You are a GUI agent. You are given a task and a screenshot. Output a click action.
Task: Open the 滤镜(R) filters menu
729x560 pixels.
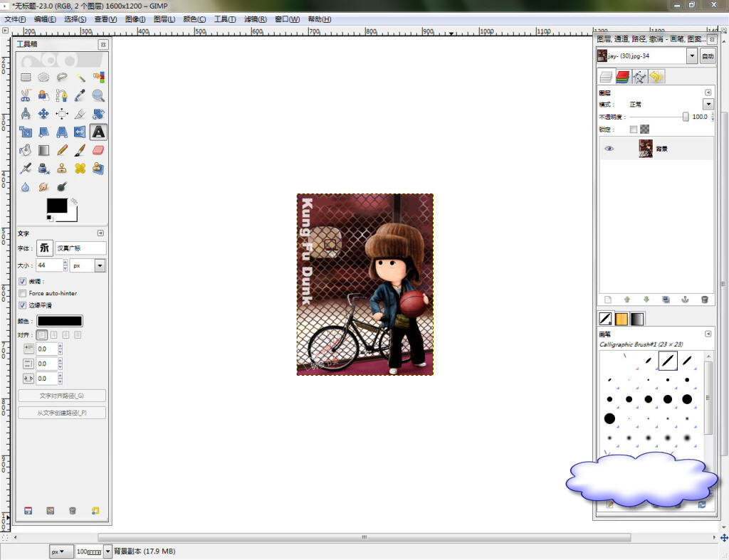pyautogui.click(x=256, y=19)
